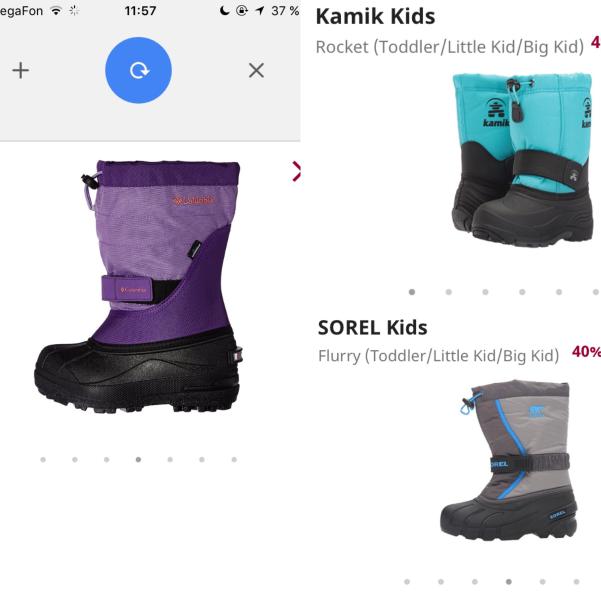Open the gray SOREL Flurry boot image
Screen dimensions: 601x600
pyautogui.click(x=509, y=460)
